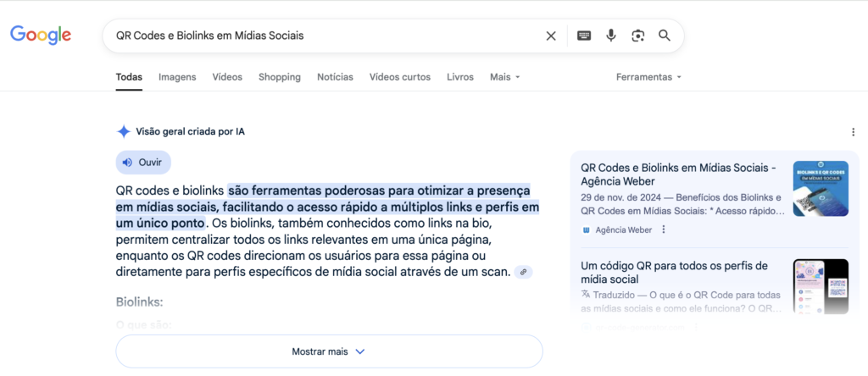Clear the search box with the X icon
Viewport: 868px width, 376px height.
(x=551, y=36)
